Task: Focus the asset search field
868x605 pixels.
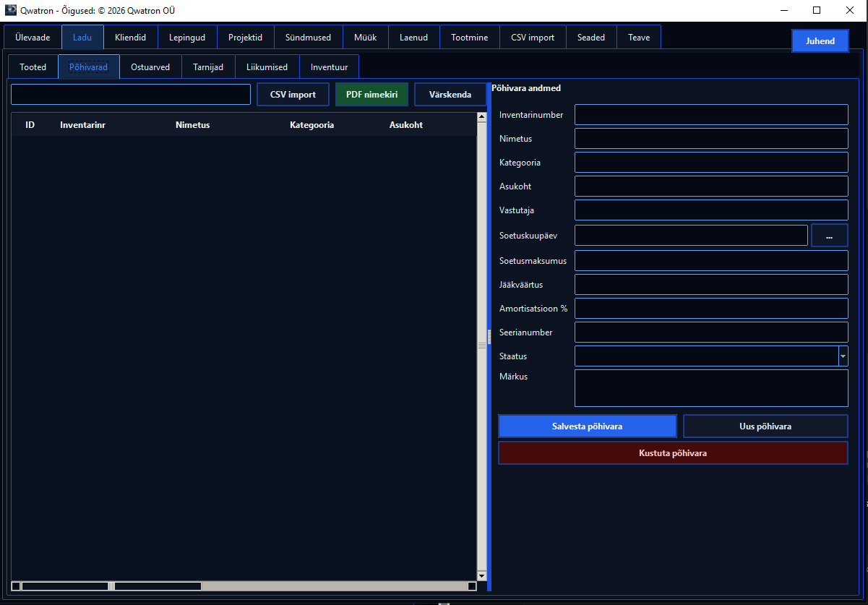Action: (131, 95)
